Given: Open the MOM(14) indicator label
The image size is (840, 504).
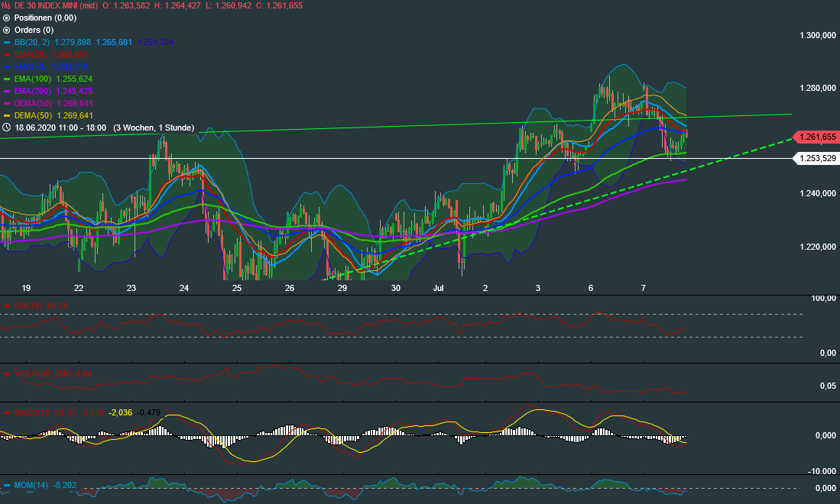Looking at the screenshot, I should [x=31, y=485].
